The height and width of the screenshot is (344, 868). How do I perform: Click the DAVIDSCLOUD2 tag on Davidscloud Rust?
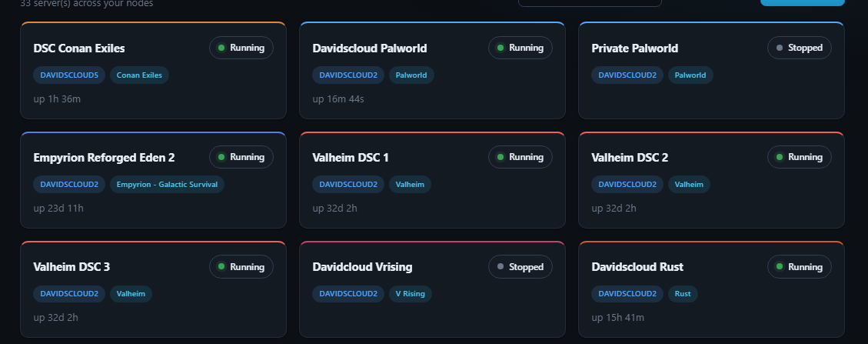point(627,293)
